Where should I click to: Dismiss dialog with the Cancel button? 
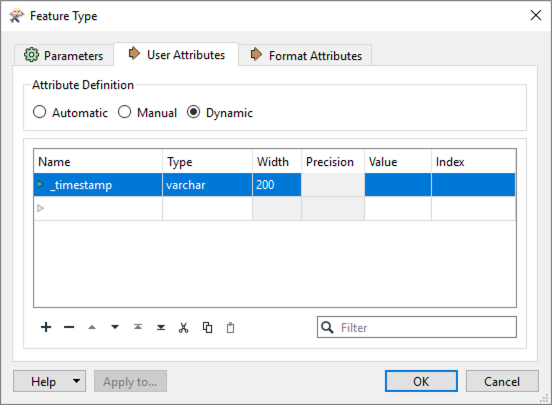[x=502, y=381]
